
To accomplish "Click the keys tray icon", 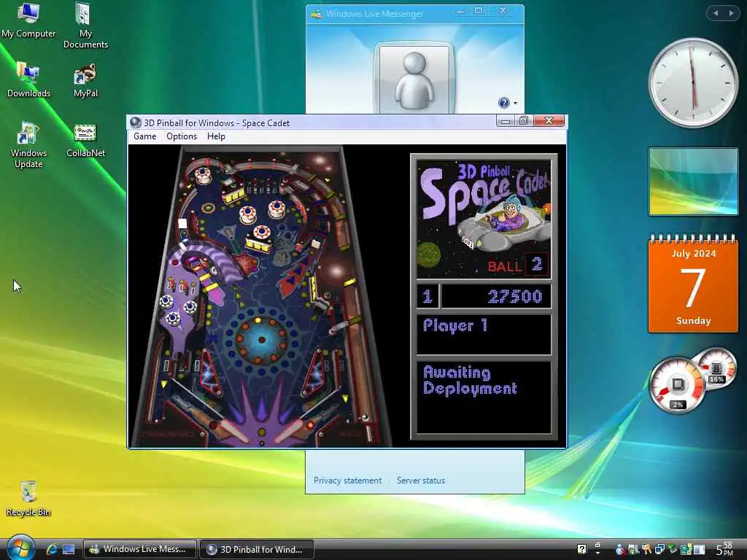I will (x=646, y=549).
